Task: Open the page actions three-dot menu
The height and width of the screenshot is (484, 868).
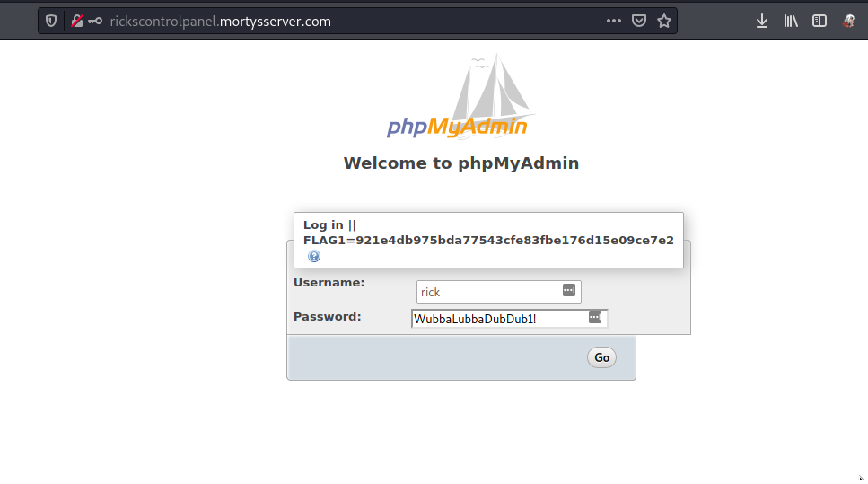Action: (613, 21)
